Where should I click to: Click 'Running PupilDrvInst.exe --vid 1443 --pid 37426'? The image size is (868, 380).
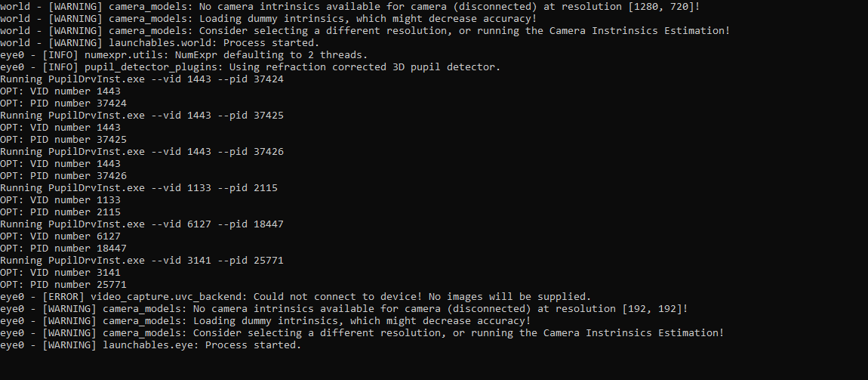[x=142, y=152]
